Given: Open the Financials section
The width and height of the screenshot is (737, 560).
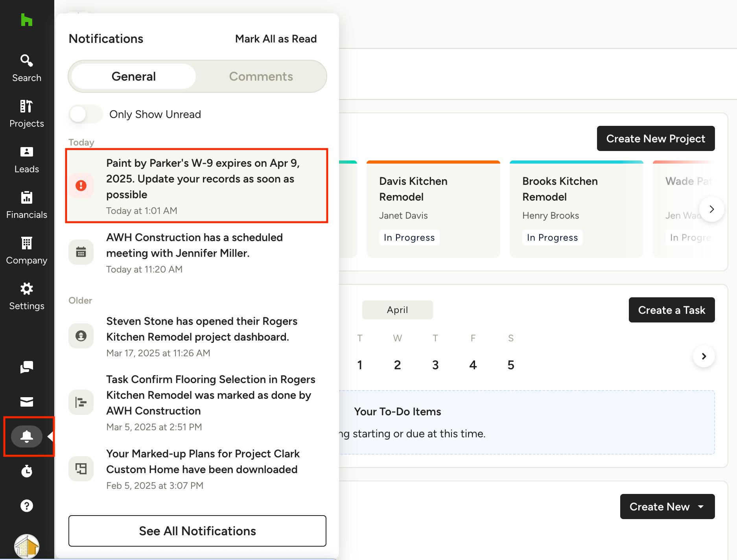Looking at the screenshot, I should coord(27,205).
